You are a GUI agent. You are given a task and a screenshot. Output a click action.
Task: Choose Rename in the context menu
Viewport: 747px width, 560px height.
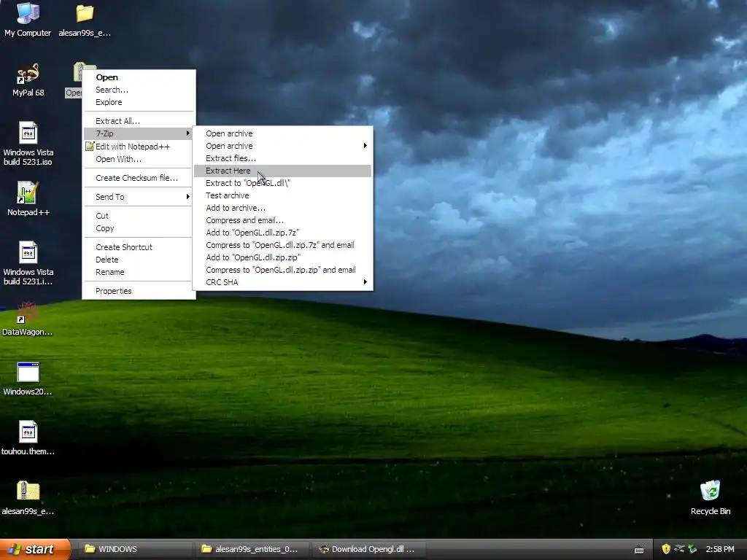tap(139, 272)
